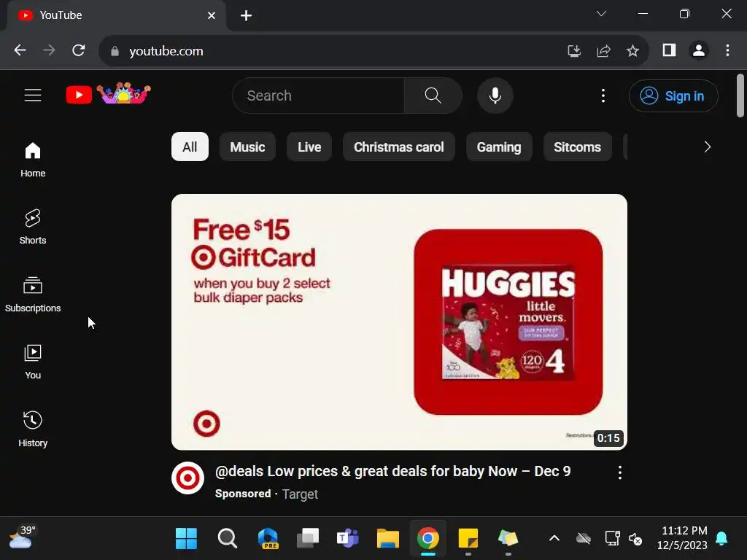Show more filter chips with right arrow
The image size is (747, 560).
point(707,147)
